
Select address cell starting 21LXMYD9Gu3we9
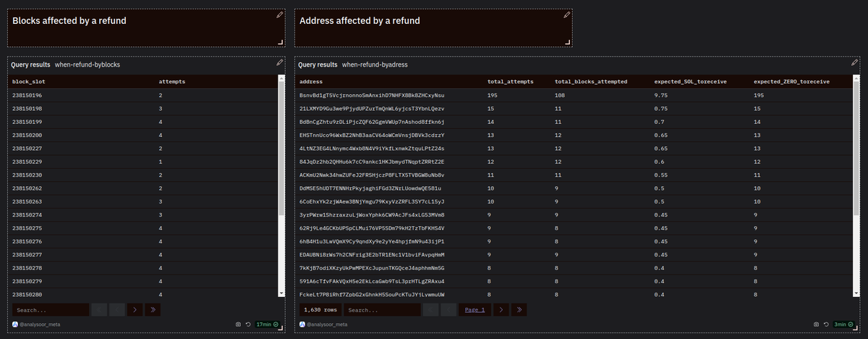tap(372, 109)
